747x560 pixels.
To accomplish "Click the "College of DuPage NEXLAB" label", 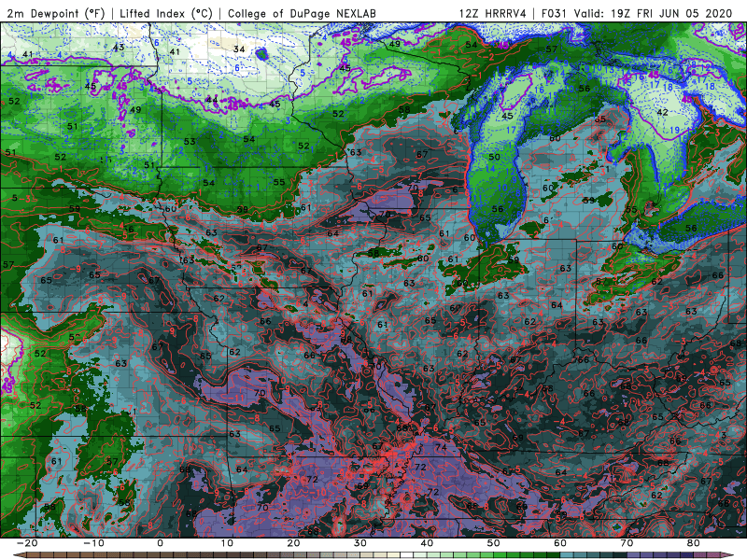I will point(302,13).
